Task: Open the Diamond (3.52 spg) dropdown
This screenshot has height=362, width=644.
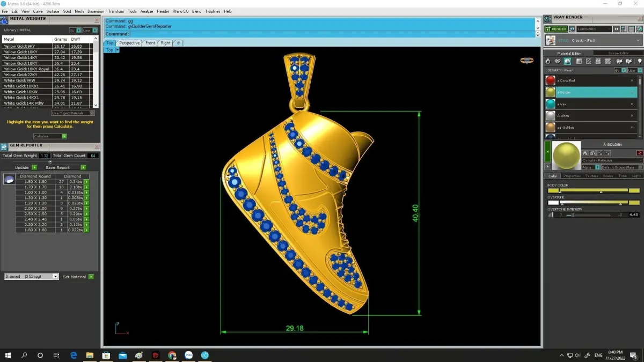Action: [x=31, y=277]
